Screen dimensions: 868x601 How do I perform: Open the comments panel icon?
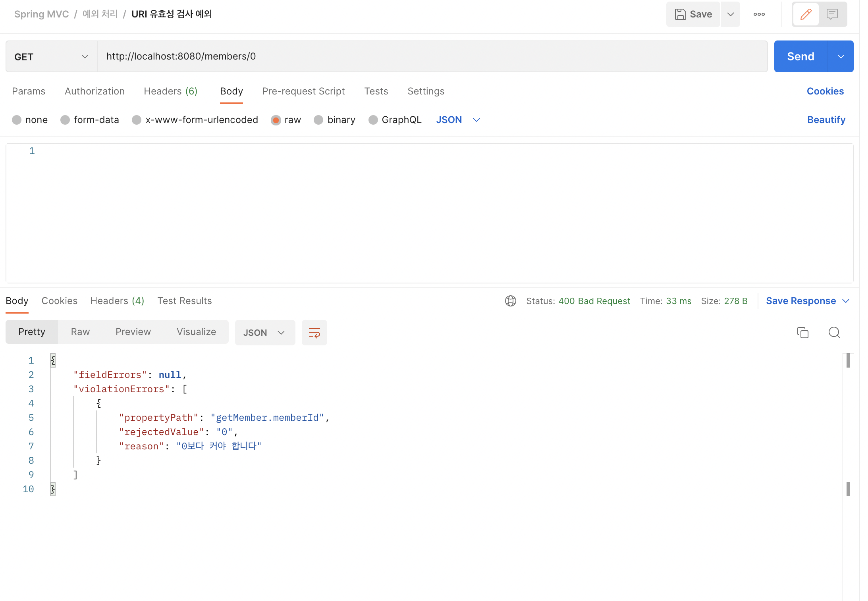click(x=832, y=14)
